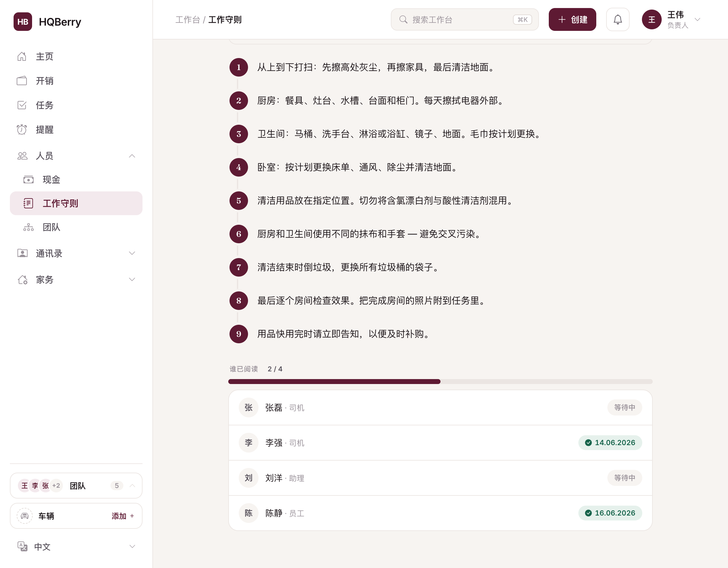Open the 中文 language dropdown arrow

(132, 546)
